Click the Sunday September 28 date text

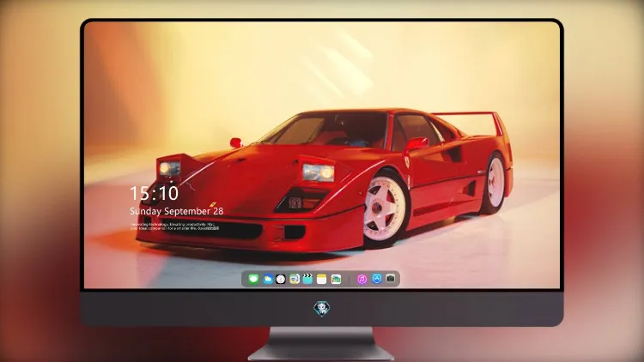click(x=177, y=211)
